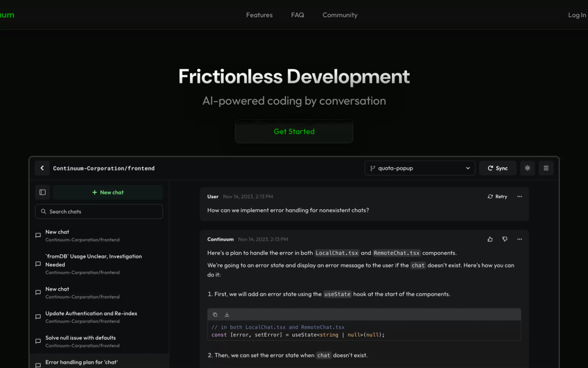Screen dimensions: 588x368
Task: Open the quota-popup branch dropdown
Action: click(420, 168)
